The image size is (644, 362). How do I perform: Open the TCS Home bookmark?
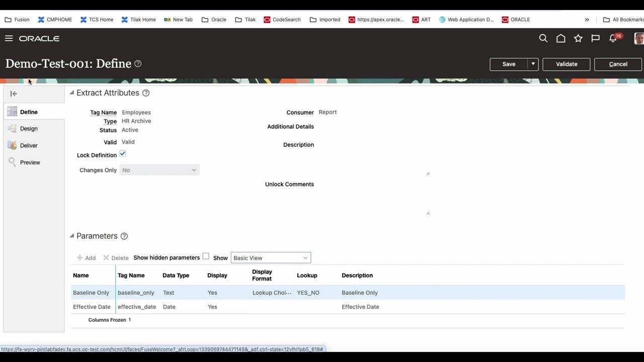pos(97,20)
